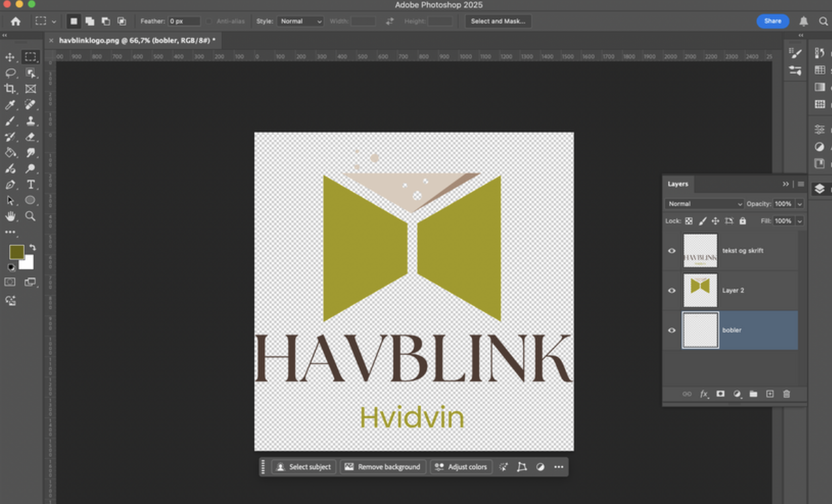Click the Remove background button
This screenshot has width=832, height=504.
coord(383,467)
